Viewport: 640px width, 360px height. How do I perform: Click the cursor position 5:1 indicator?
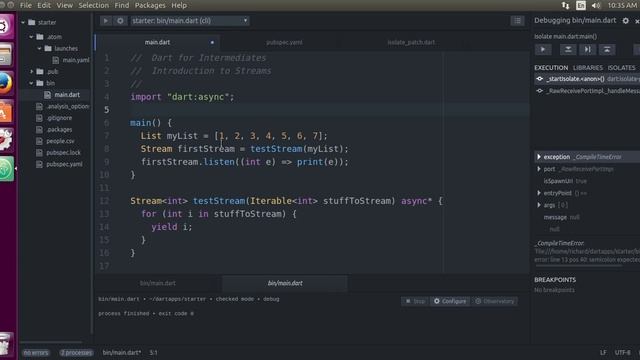pos(153,353)
